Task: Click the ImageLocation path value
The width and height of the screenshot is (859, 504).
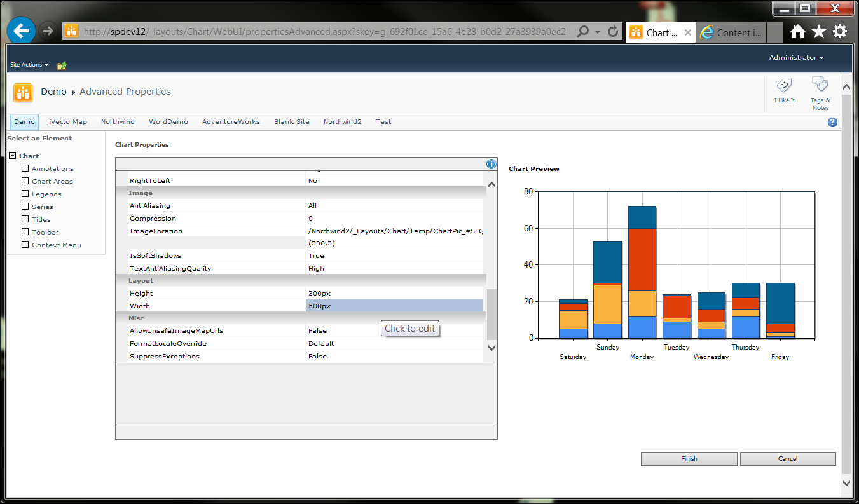Action: tap(395, 231)
